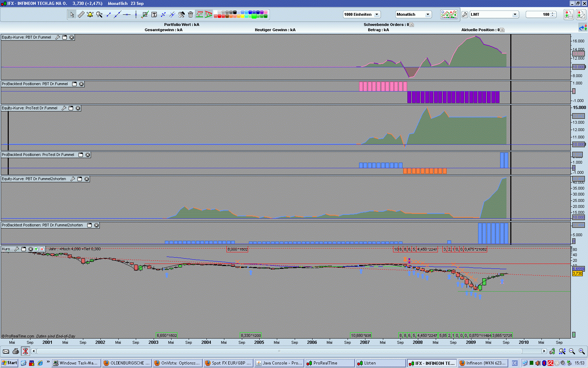This screenshot has height=368, width=588.
Task: Activate the magnifier zoom tool
Action: coord(99,14)
